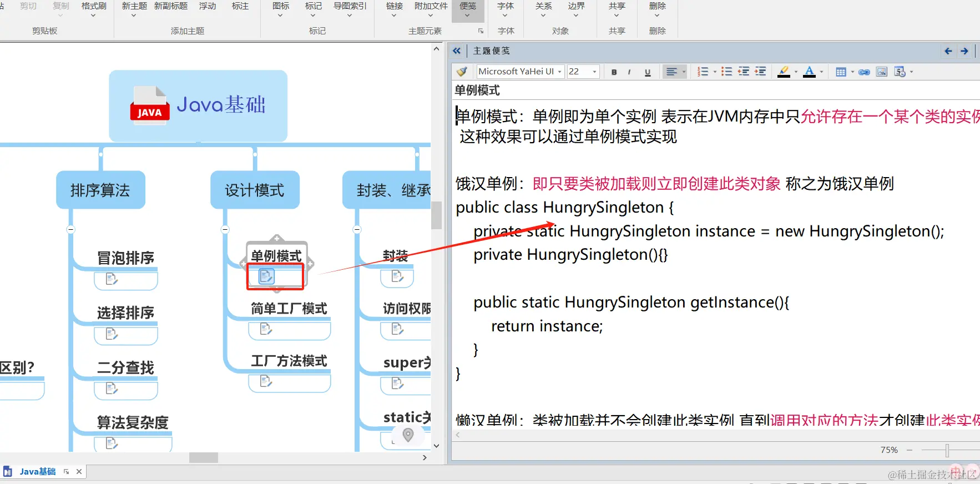Click the increase indent icon
980x484 pixels.
pyautogui.click(x=761, y=72)
